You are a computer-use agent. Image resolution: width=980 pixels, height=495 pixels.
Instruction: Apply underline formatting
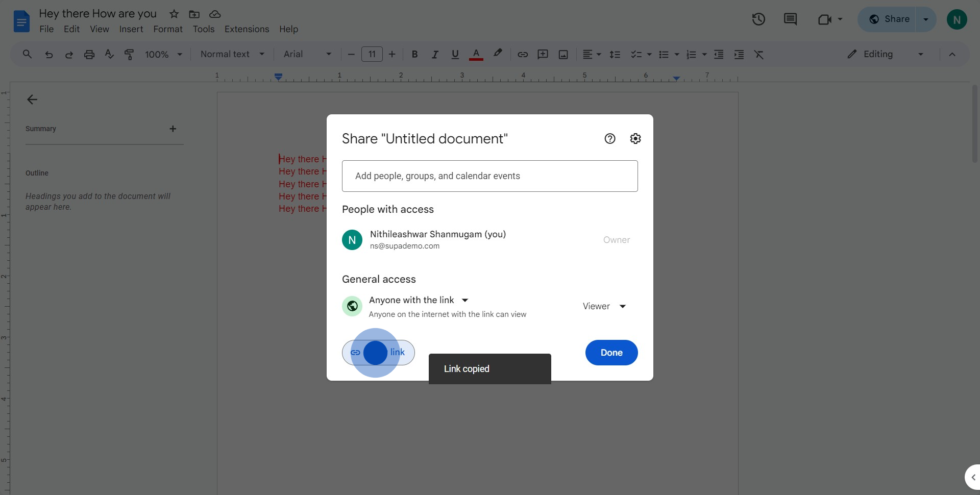(455, 54)
